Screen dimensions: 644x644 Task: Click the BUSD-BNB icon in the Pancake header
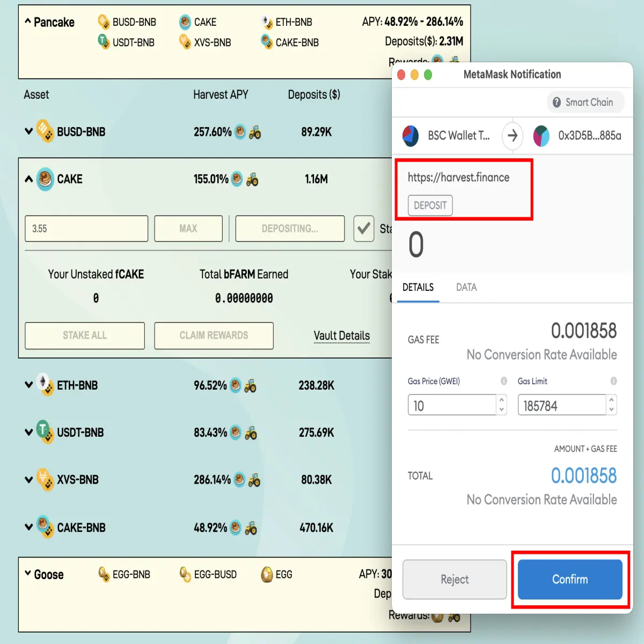[x=104, y=22]
